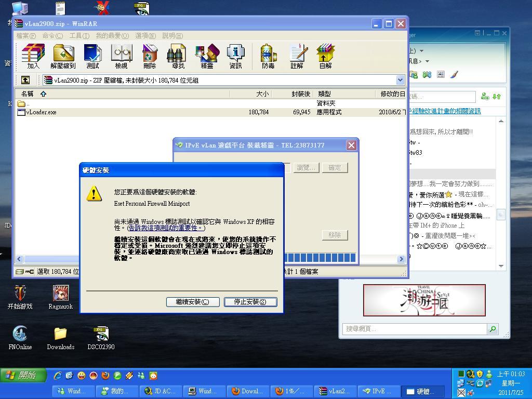Click the IPvE installer progress bar
532x399 pixels.
click(320, 258)
